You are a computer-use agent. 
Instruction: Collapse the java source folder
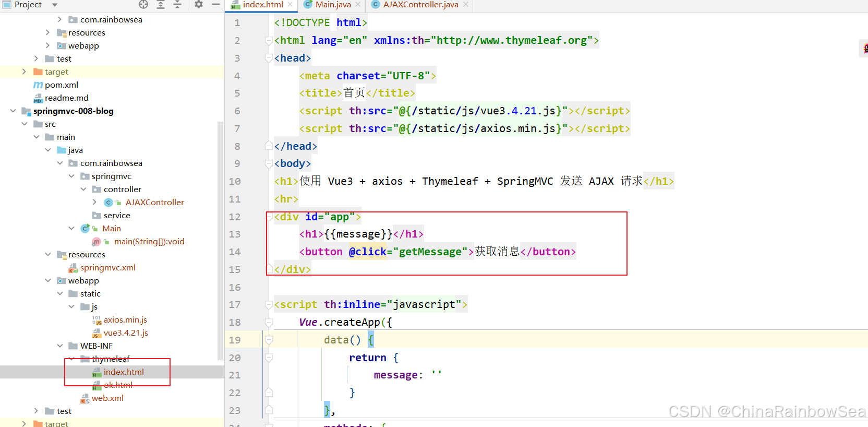(48, 150)
